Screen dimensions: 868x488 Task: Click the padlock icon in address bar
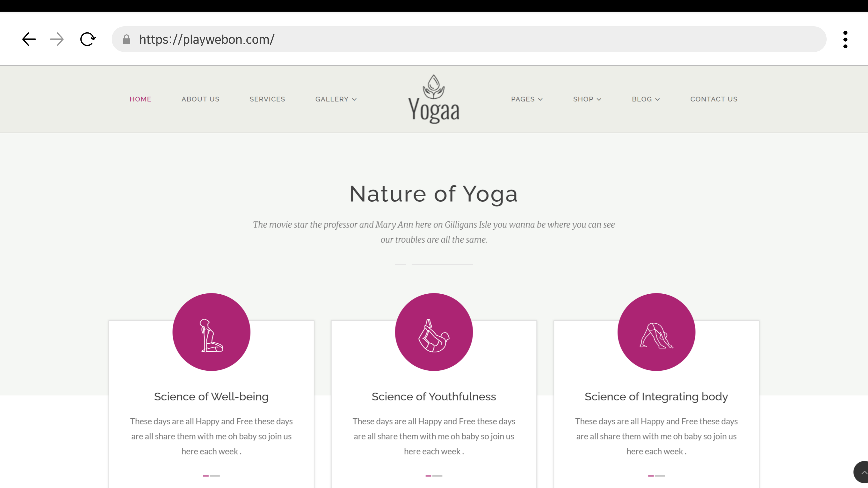click(x=126, y=39)
